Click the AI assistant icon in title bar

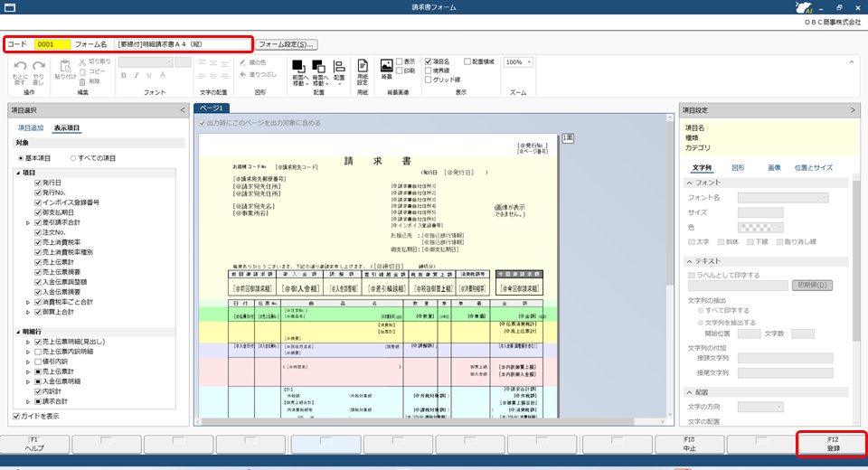coord(803,7)
